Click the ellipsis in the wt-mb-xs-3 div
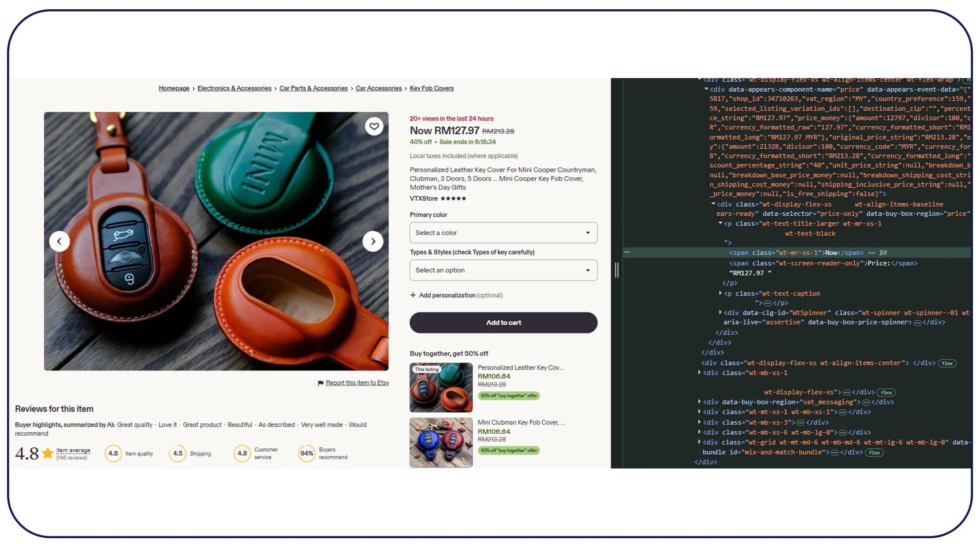The width and height of the screenshot is (980, 547). (x=800, y=423)
